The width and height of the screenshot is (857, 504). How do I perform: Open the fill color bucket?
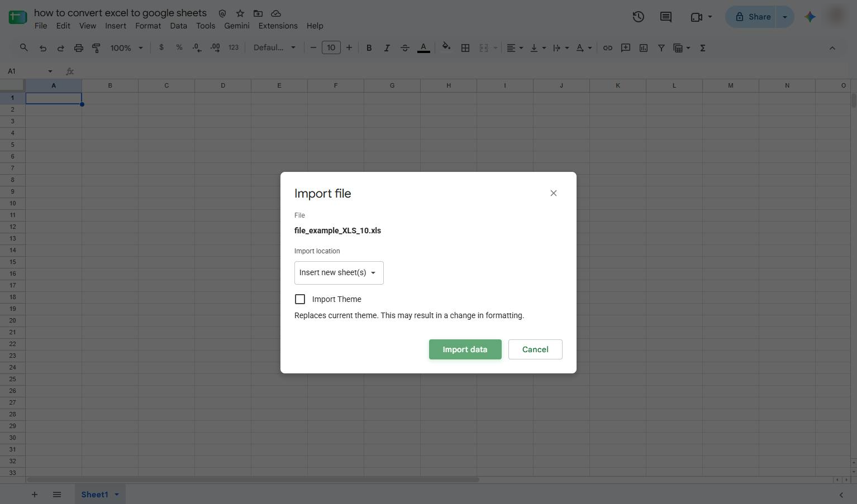[446, 47]
